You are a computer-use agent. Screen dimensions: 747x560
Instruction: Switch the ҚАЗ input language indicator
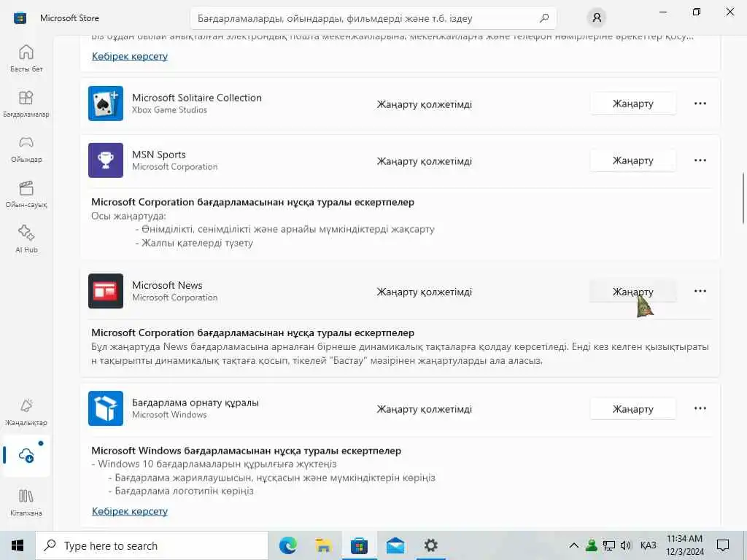[648, 545]
